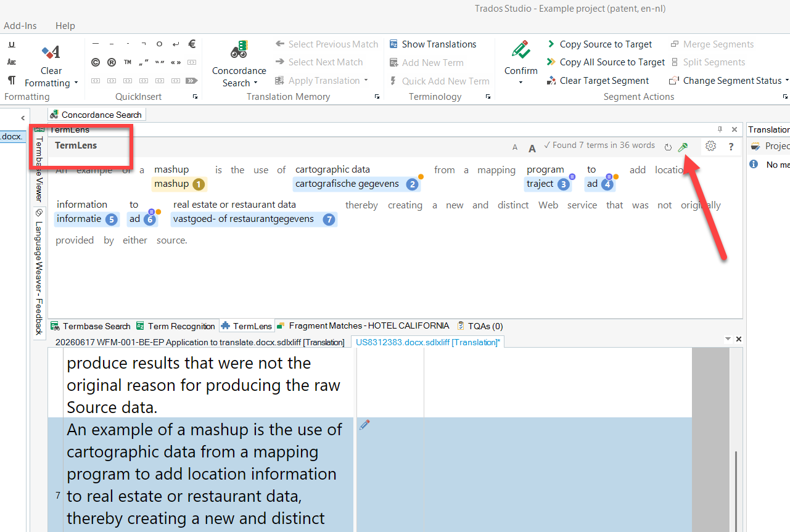Open the Language Weaver - Feedback side tab
The height and width of the screenshot is (532, 790).
click(x=38, y=272)
